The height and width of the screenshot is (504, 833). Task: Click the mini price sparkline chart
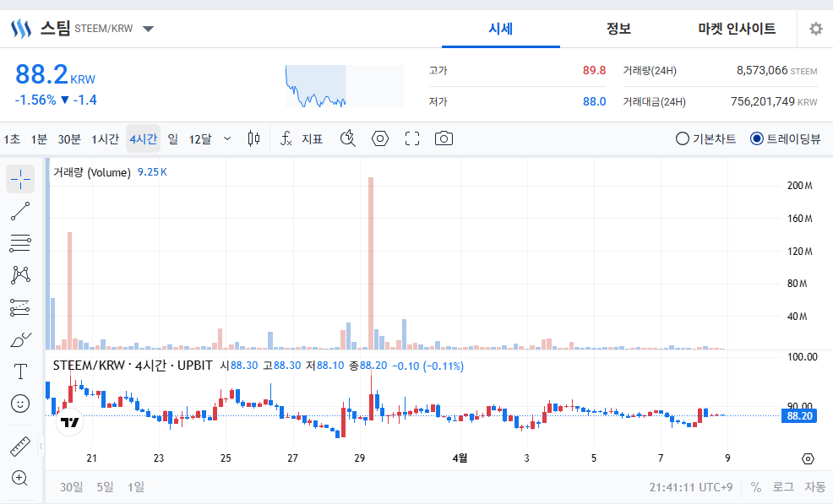[x=344, y=86]
